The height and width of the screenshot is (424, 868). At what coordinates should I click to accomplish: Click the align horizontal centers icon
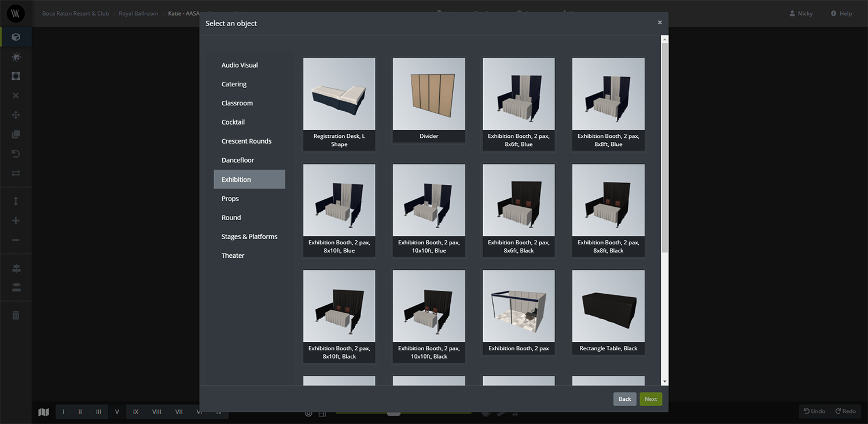point(16,268)
